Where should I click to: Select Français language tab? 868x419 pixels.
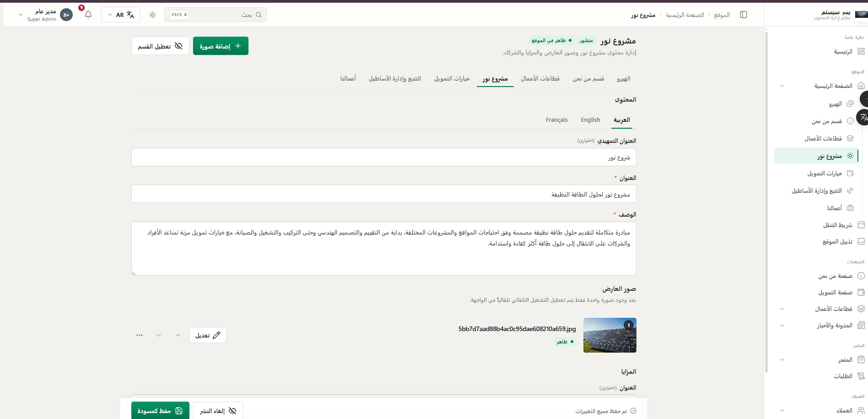pyautogui.click(x=556, y=120)
